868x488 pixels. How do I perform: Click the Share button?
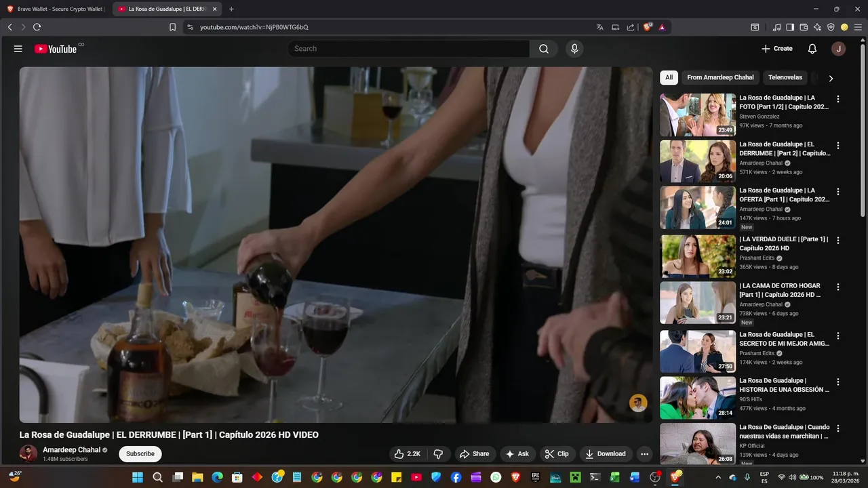point(473,454)
